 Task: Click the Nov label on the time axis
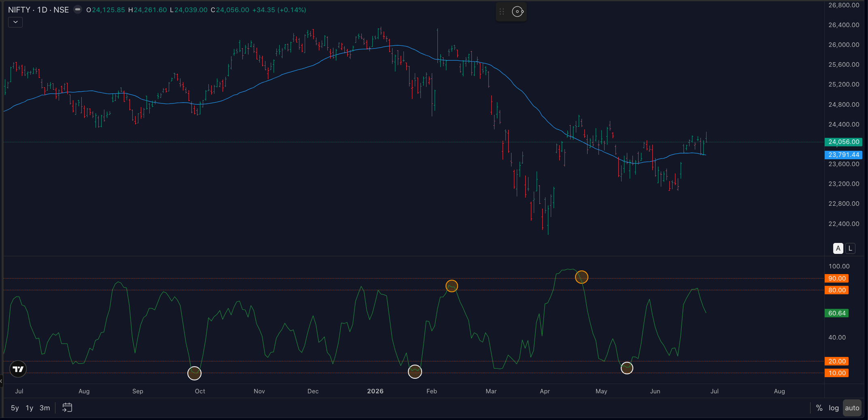[x=259, y=391]
